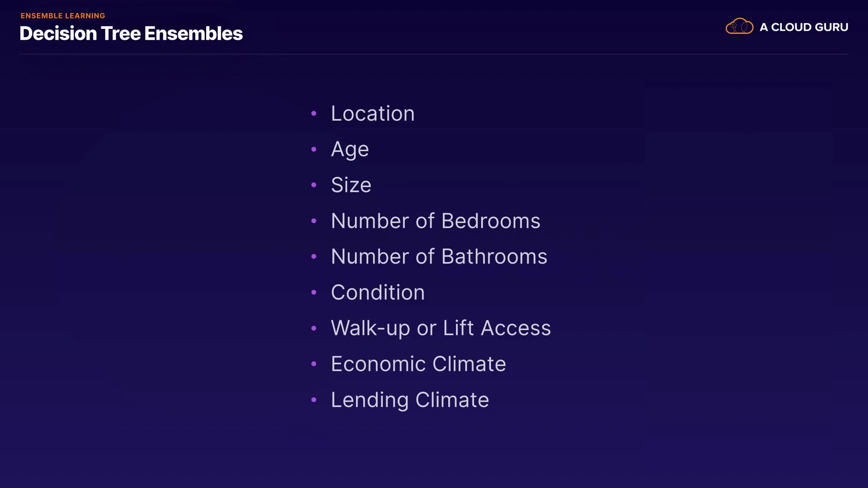This screenshot has width=868, height=488.
Task: Select the "Age" list item text
Action: point(350,149)
